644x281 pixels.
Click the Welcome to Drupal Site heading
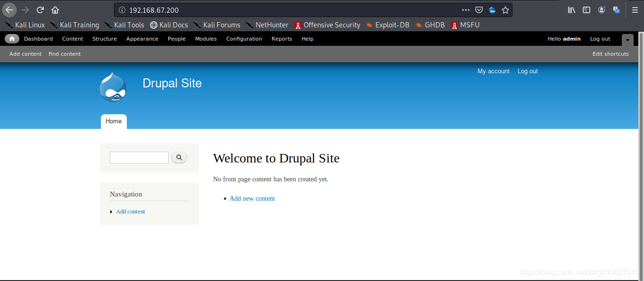pyautogui.click(x=276, y=158)
